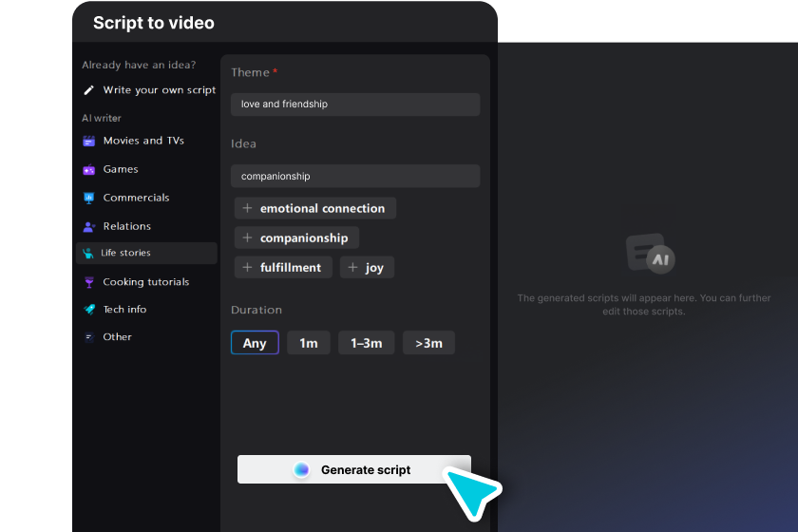Click the generated scripts will appear here message
The height and width of the screenshot is (532, 798).
pyautogui.click(x=644, y=304)
